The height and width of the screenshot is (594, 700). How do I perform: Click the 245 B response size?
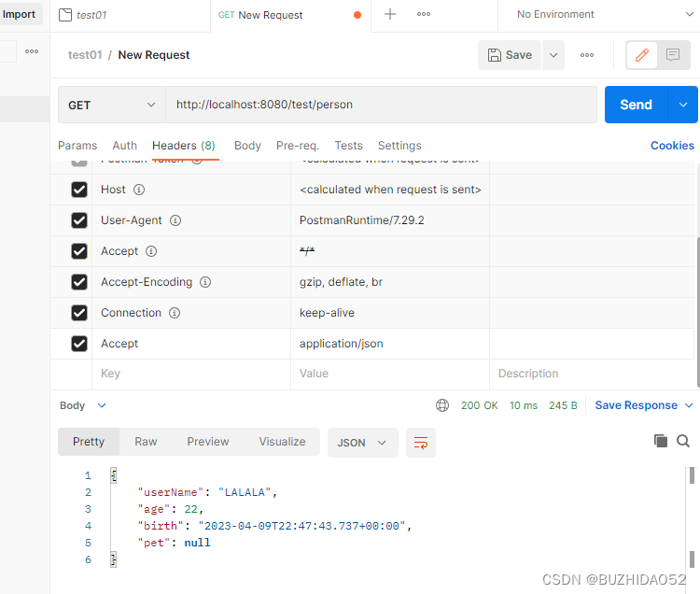[x=563, y=405]
